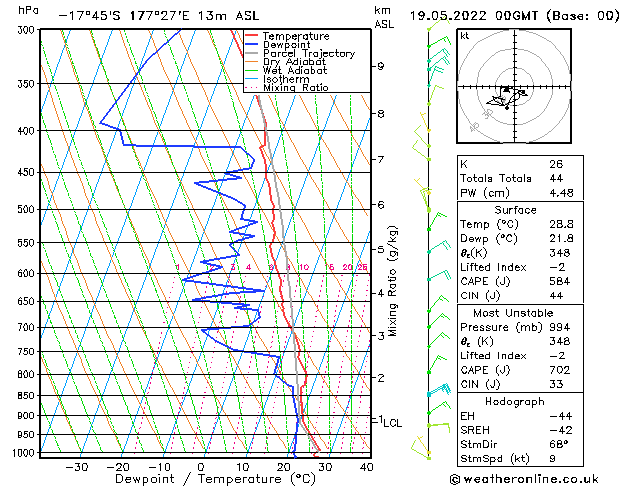Click the hodograph plot marked 'kt'
629x486 pixels.
[514, 86]
